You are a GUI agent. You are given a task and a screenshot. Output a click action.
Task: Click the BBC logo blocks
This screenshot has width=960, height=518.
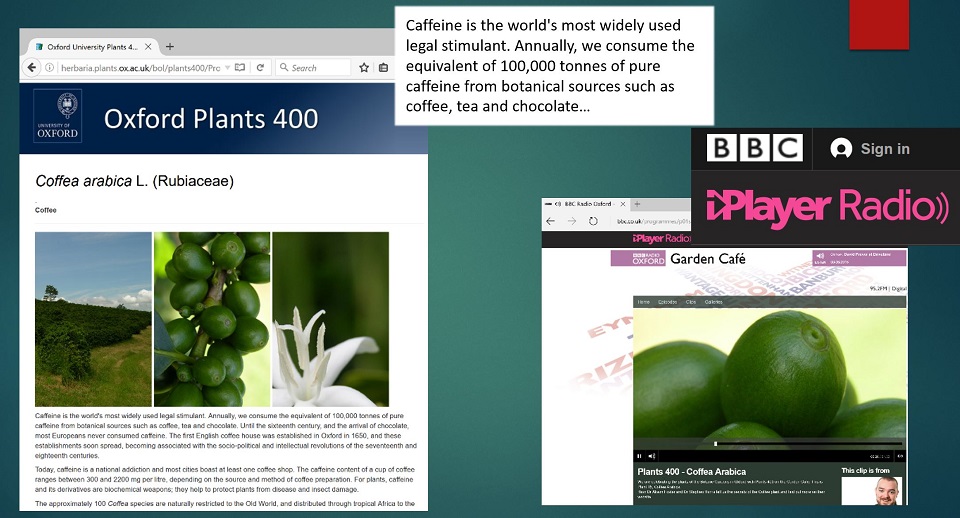point(754,148)
